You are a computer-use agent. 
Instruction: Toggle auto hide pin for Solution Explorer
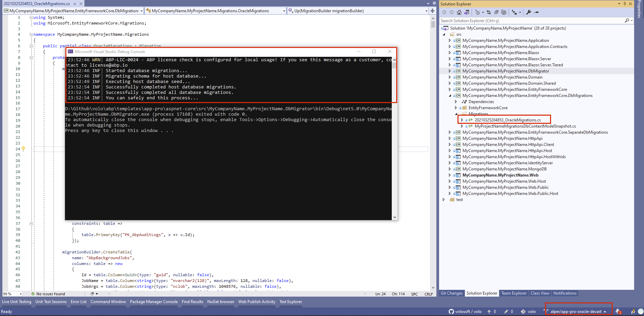click(x=625, y=4)
